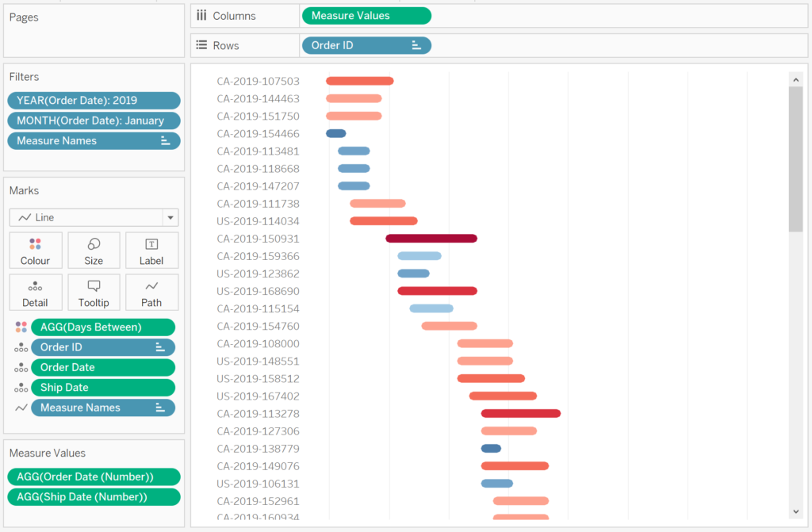Select AGG(Order Date (Number)) measure value
812x532 pixels.
[x=94, y=477]
